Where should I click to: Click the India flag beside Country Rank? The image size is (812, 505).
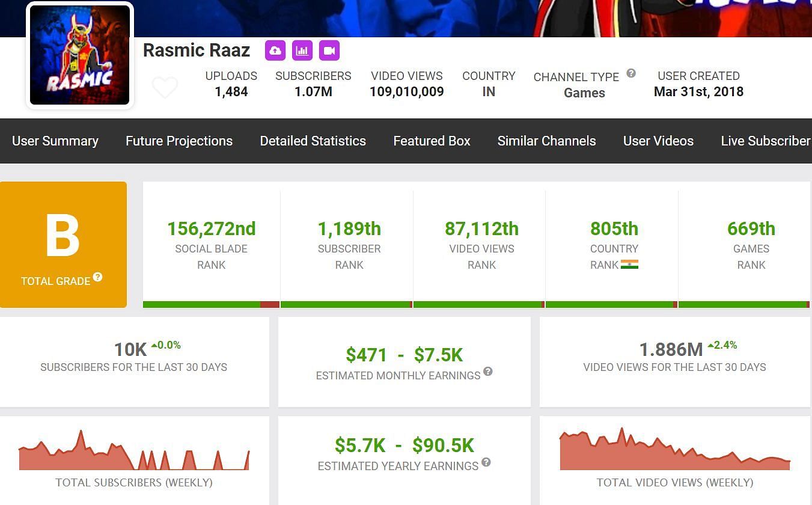coord(629,265)
